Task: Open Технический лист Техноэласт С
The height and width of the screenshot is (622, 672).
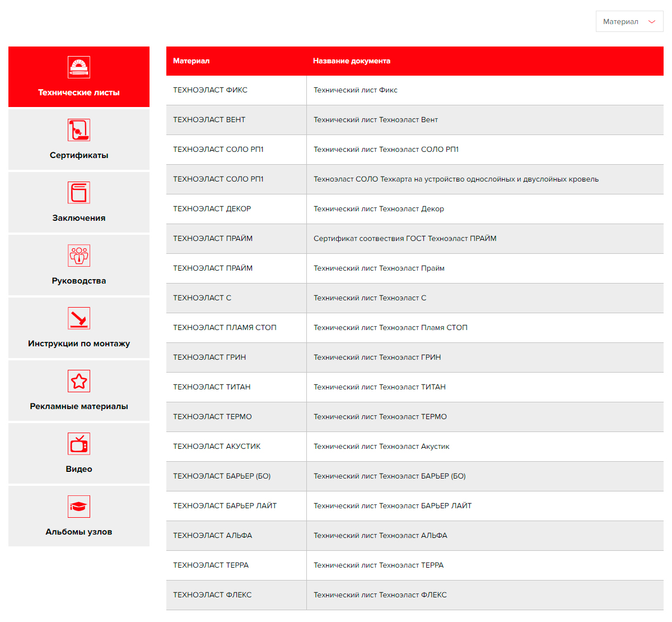Action: [x=370, y=298]
